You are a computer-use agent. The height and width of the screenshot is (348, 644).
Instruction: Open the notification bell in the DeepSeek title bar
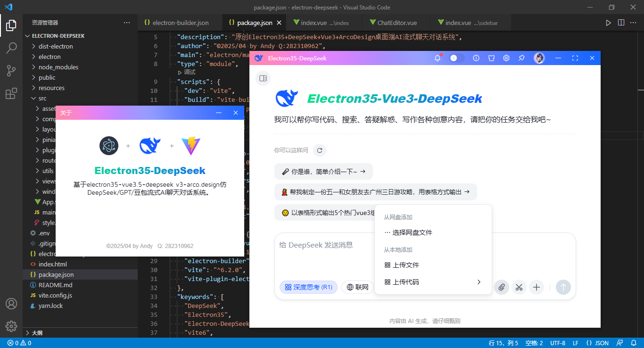438,58
